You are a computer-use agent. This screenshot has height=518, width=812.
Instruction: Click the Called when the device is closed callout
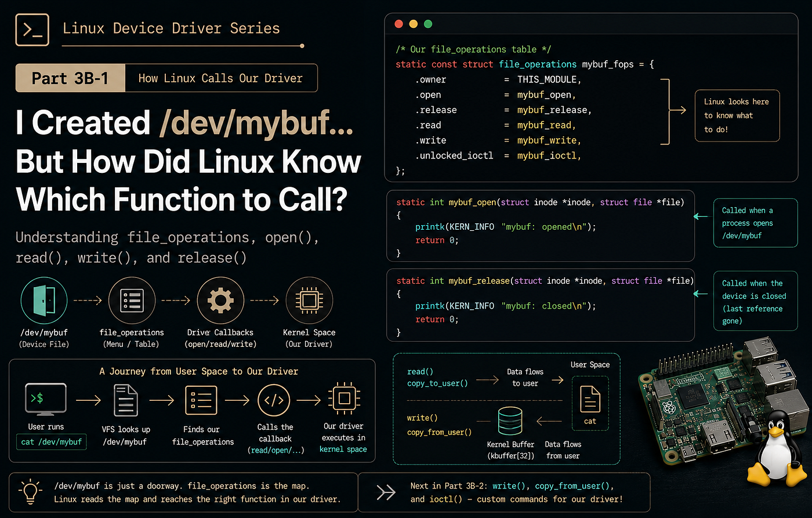pos(755,302)
